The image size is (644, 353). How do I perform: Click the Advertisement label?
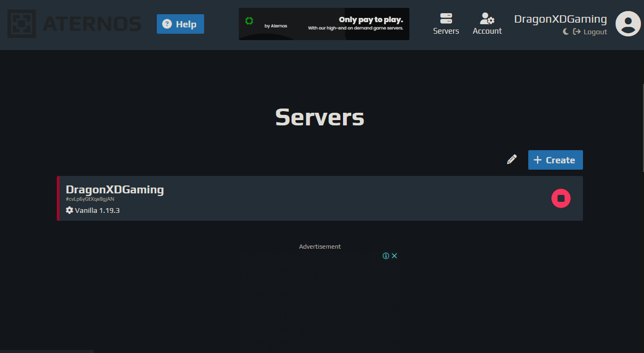coord(320,247)
